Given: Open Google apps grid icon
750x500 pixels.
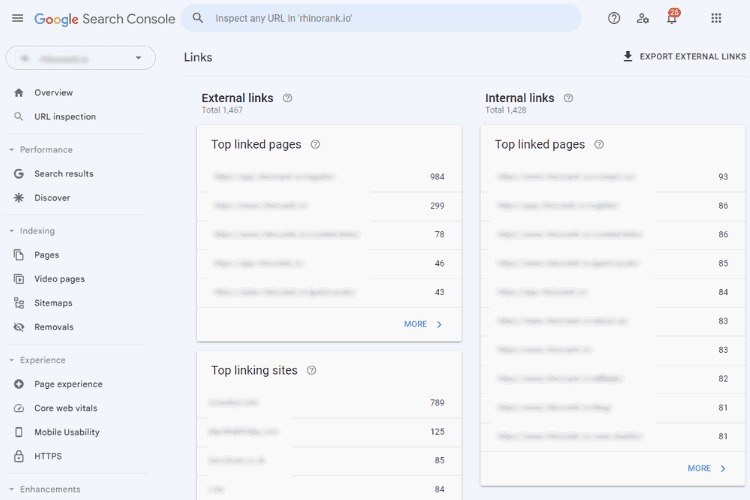Looking at the screenshot, I should pyautogui.click(x=716, y=18).
